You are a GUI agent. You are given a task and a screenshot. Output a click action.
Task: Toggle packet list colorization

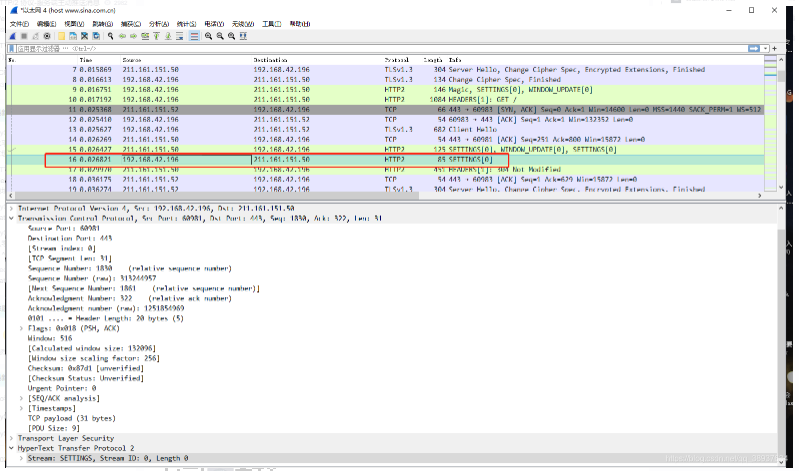pos(194,36)
